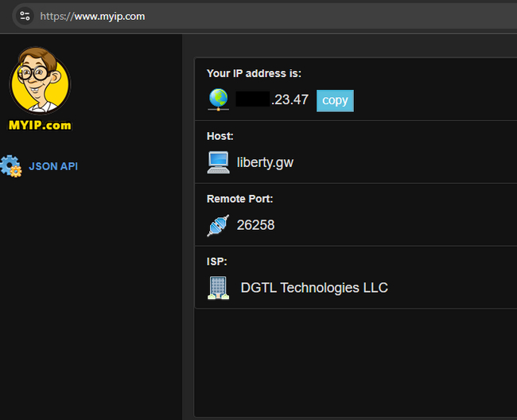Click the liberty.gw host name
517x420 pixels.
click(265, 162)
